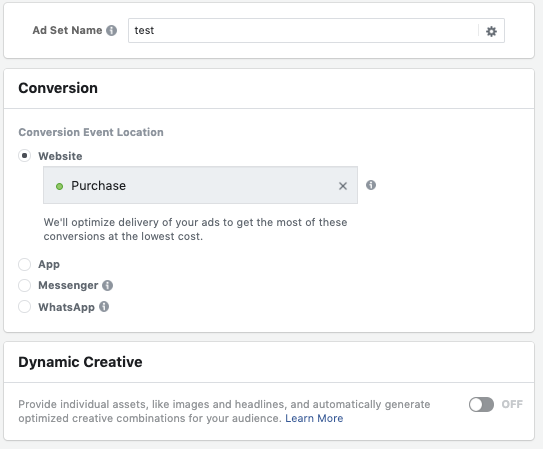The width and height of the screenshot is (543, 449).
Task: Click the gear icon in Ad Set Name field
Action: pyautogui.click(x=491, y=32)
